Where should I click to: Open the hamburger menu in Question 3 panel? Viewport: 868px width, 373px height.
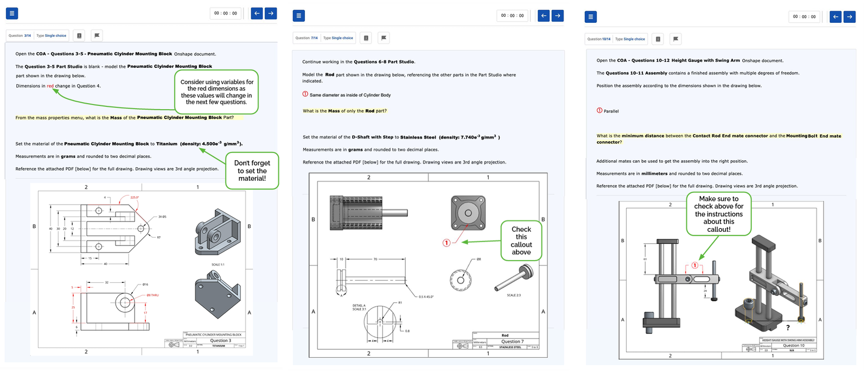pyautogui.click(x=11, y=13)
